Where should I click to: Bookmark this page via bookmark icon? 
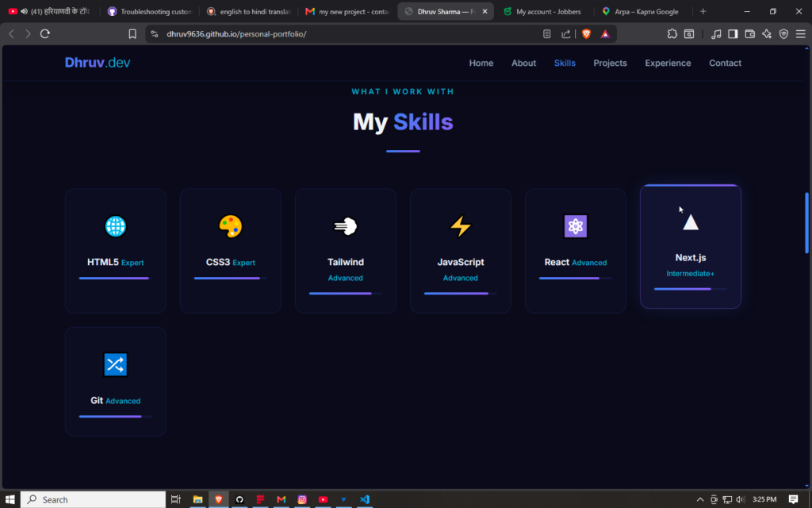[132, 33]
